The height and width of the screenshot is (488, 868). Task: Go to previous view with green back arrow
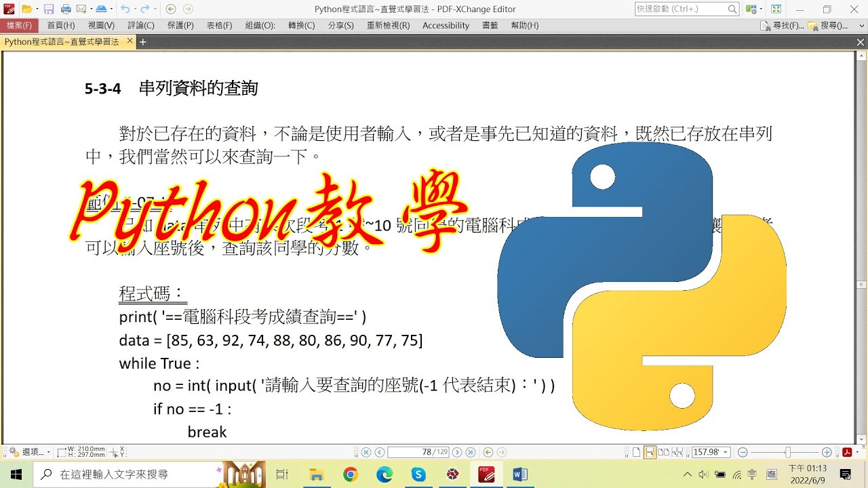(170, 9)
